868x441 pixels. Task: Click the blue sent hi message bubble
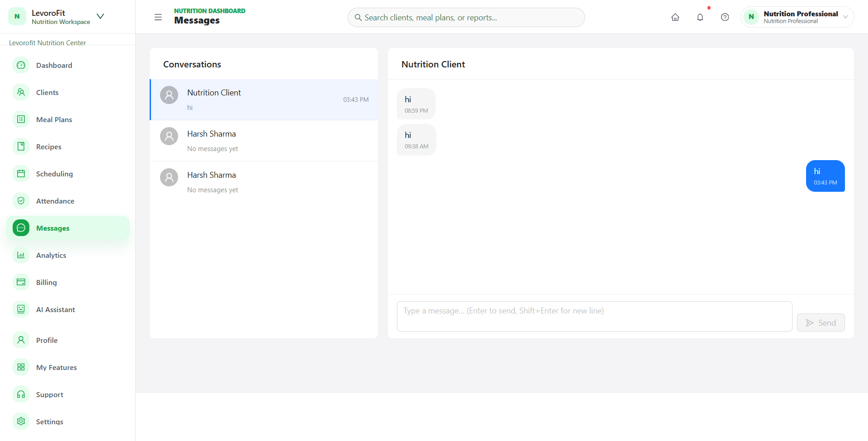pos(825,176)
